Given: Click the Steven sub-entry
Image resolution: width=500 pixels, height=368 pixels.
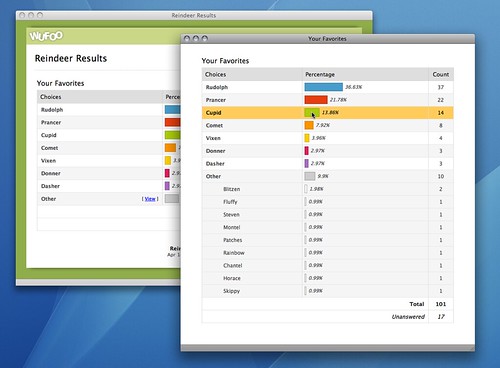Looking at the screenshot, I should [x=231, y=214].
